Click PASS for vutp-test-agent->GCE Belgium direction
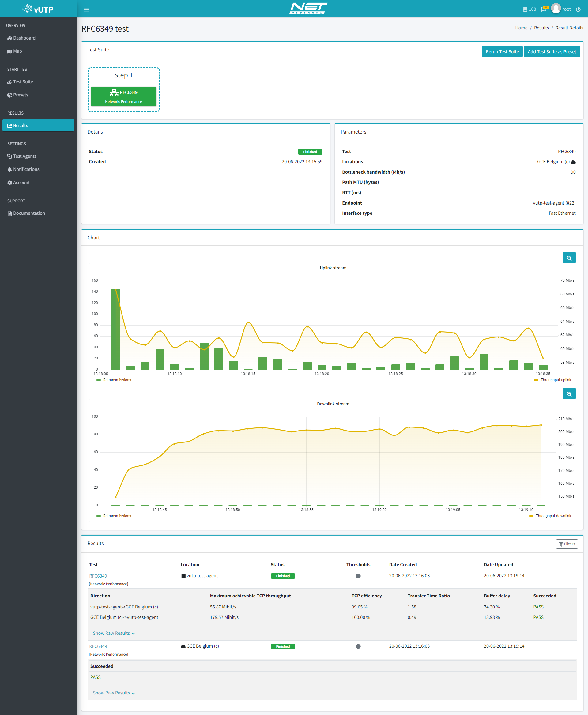 (538, 607)
